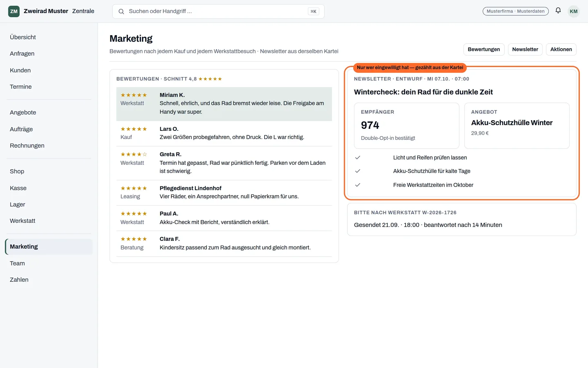The image size is (588, 368).
Task: Open the Termine section
Action: [49, 87]
